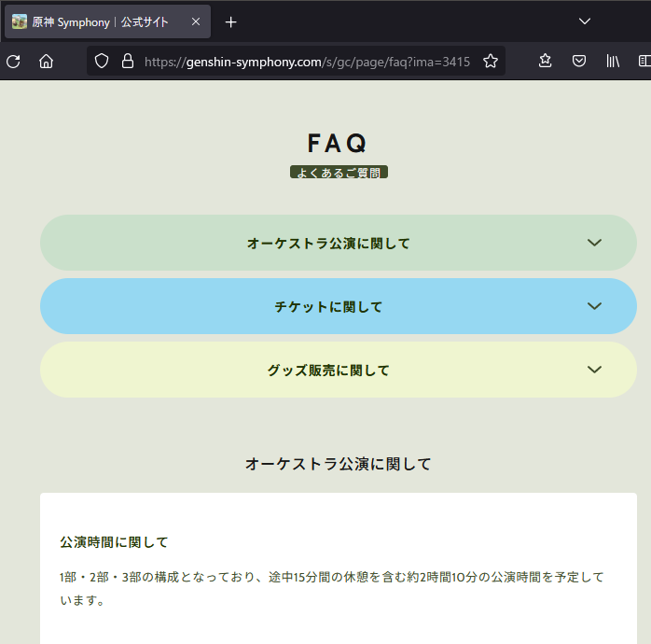This screenshot has height=644, width=651.
Task: Click the FAQ page heading
Action: pyautogui.click(x=337, y=144)
